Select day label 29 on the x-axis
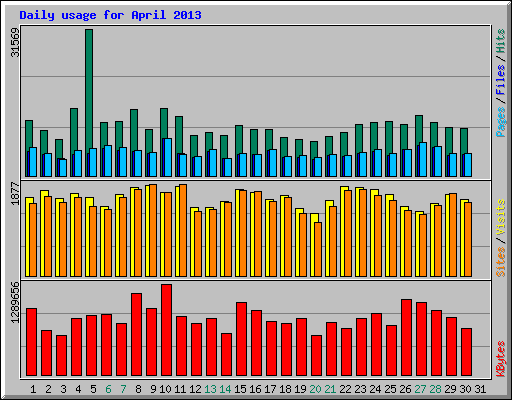 tap(450, 389)
